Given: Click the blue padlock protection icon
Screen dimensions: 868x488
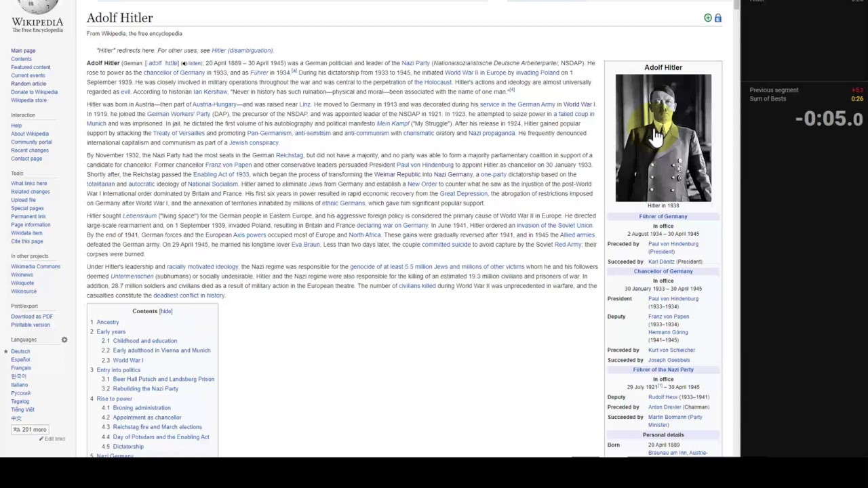Looking at the screenshot, I should tap(718, 18).
